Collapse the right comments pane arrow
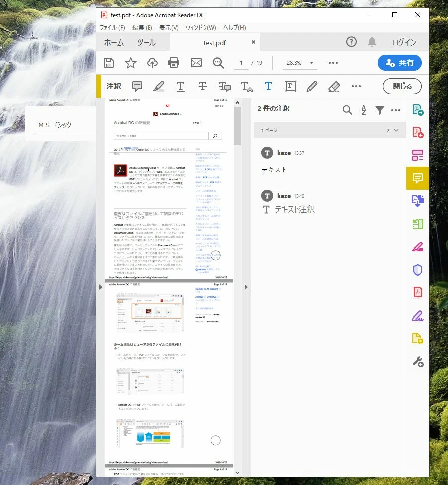Viewport: 448px width, 485px height. (246, 287)
